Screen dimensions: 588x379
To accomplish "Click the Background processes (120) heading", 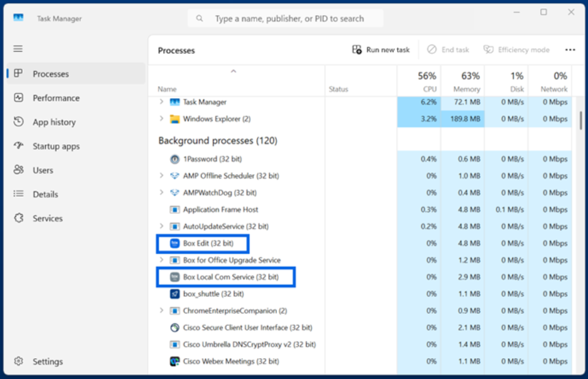I will 217,140.
